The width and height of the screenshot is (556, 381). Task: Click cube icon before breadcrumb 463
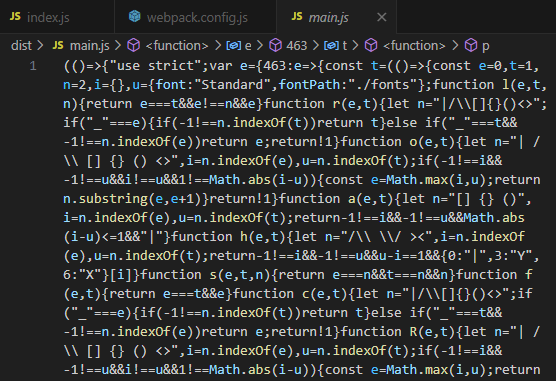coord(276,45)
